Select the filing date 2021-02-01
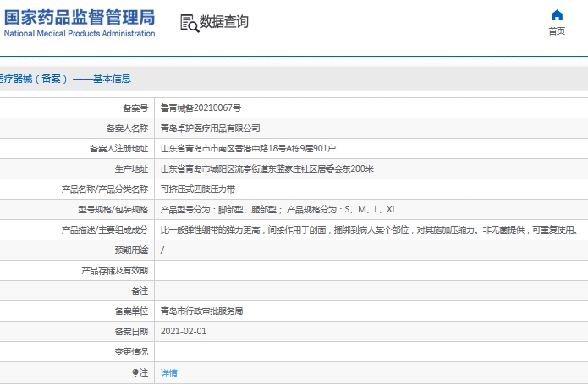The height and width of the screenshot is (391, 588). pyautogui.click(x=184, y=332)
